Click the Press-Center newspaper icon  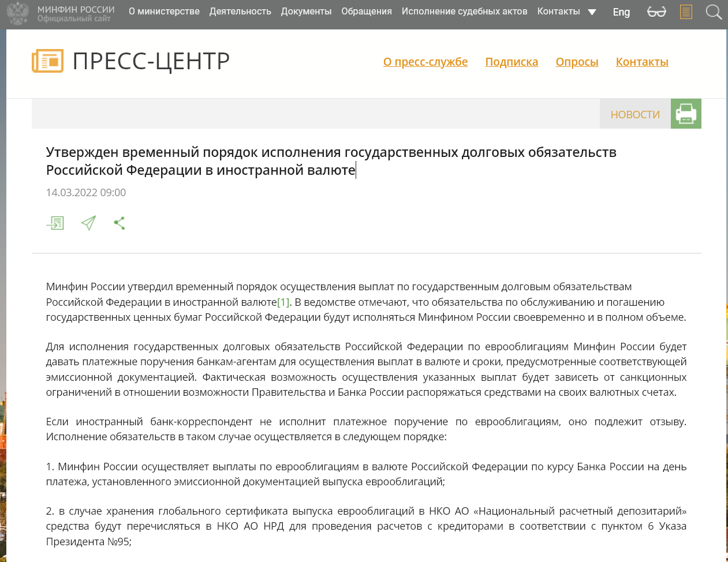pos(47,61)
